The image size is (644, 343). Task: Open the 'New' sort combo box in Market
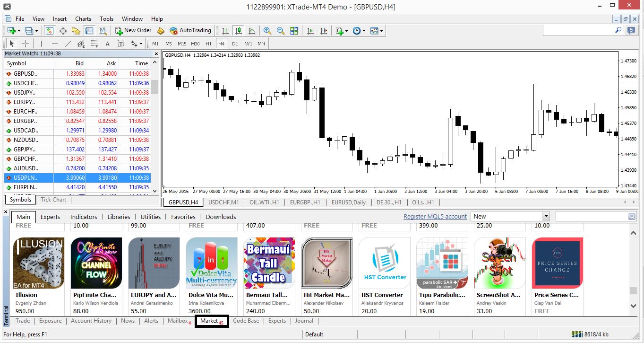click(x=546, y=216)
